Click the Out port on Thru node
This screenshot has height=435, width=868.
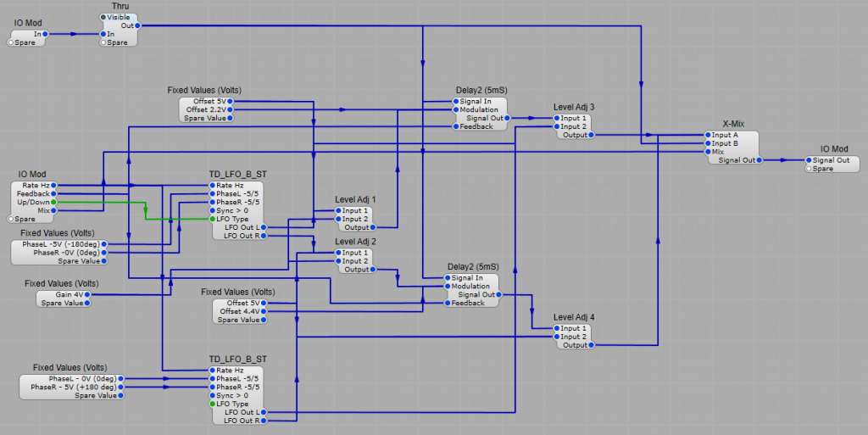tap(138, 25)
